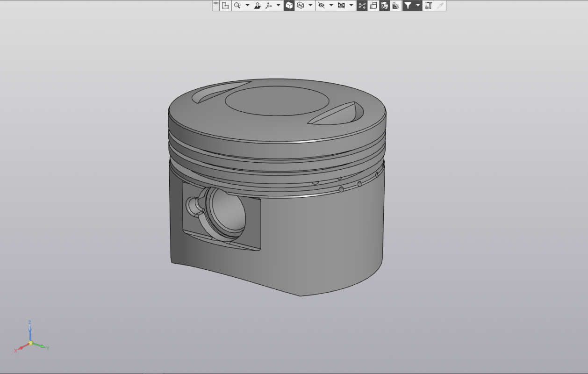Select the zoom magnifier tool
This screenshot has height=374, width=588.
tap(237, 6)
